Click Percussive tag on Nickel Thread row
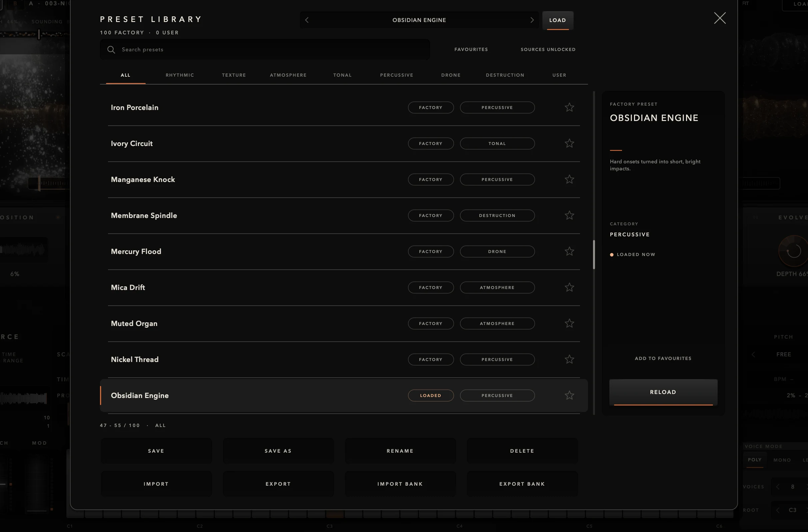This screenshot has height=532, width=808. point(497,359)
